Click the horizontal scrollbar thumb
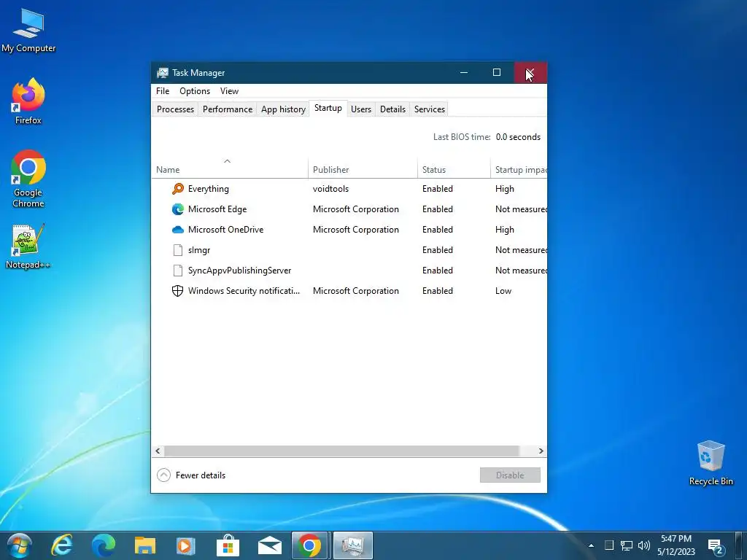Viewport: 747px width, 560px height. click(341, 451)
